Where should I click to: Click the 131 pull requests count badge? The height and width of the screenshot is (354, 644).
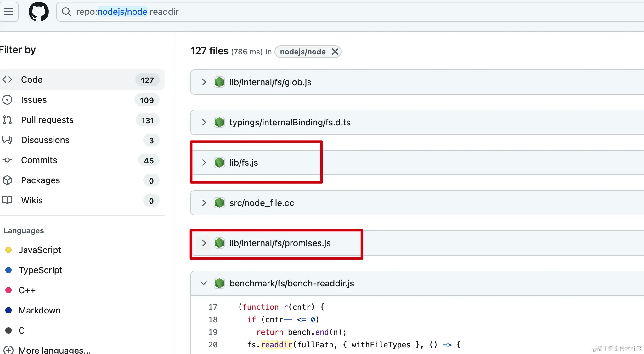tap(148, 120)
